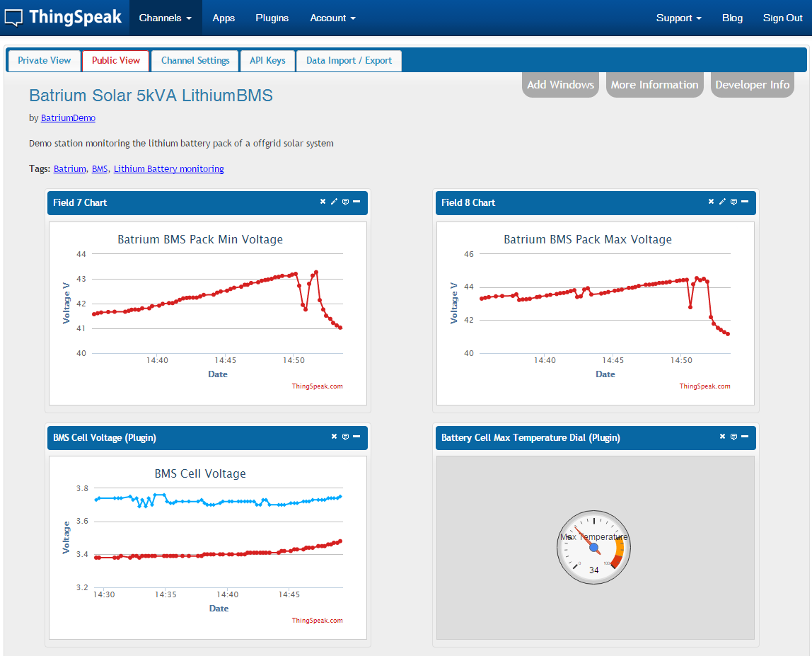This screenshot has height=656, width=812.
Task: Close the Battery Cell Max Temperature Dial window
Action: 722,437
